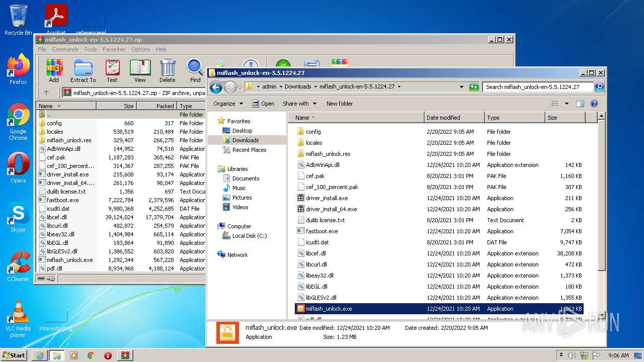Click Explorer refresh button beside address bar
644x362 pixels.
474,87
